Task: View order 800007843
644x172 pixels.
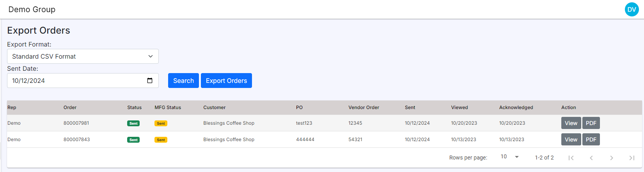Action: 571,140
